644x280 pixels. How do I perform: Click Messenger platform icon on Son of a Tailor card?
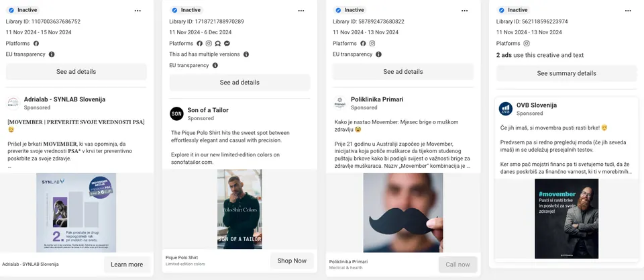[227, 43]
